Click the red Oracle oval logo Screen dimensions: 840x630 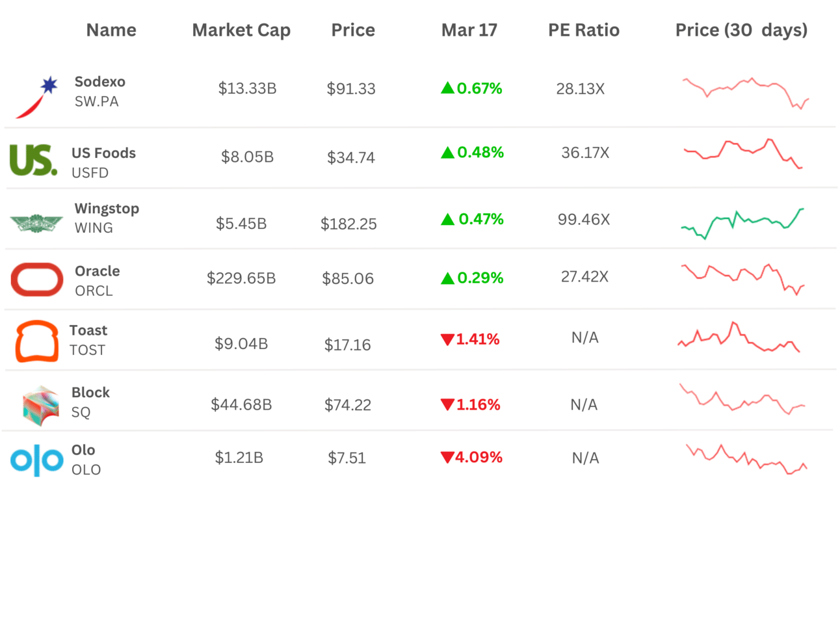pyautogui.click(x=37, y=280)
